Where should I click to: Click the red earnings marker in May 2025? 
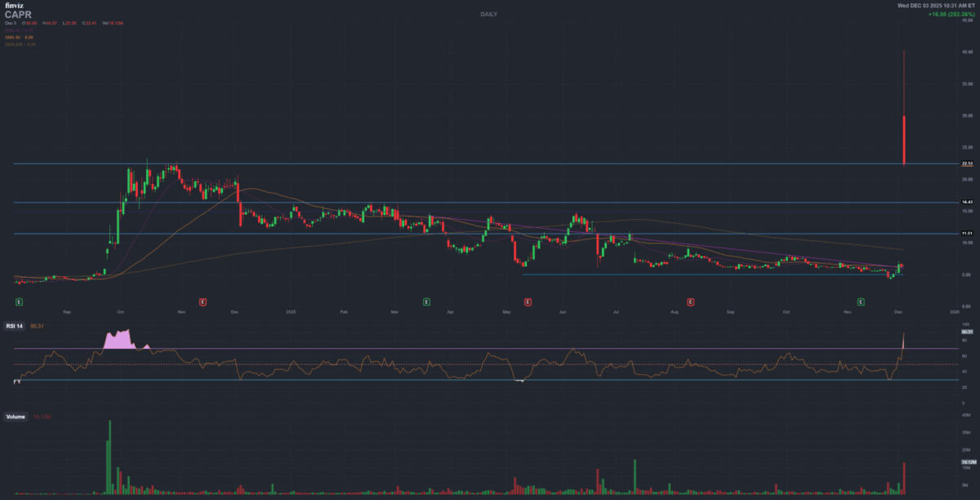[528, 301]
